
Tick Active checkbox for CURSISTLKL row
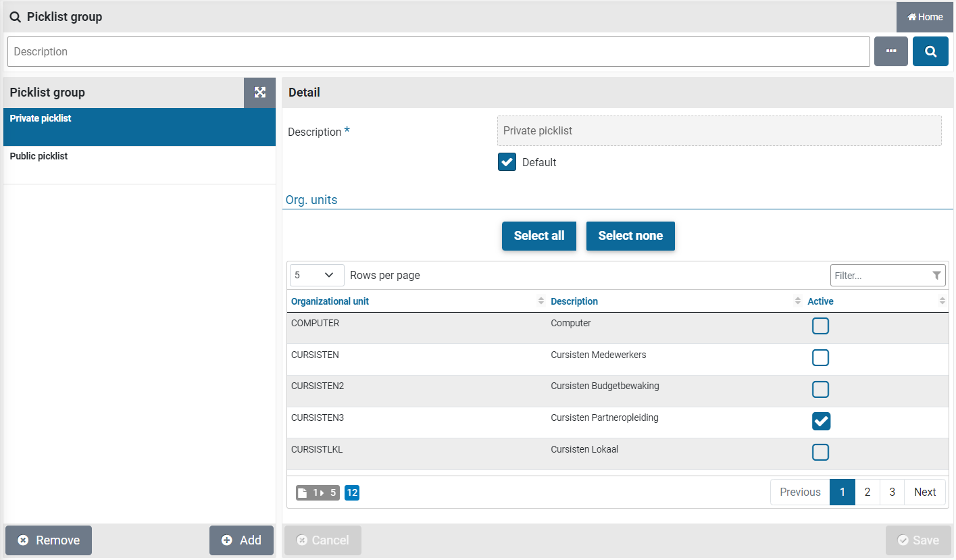point(820,452)
